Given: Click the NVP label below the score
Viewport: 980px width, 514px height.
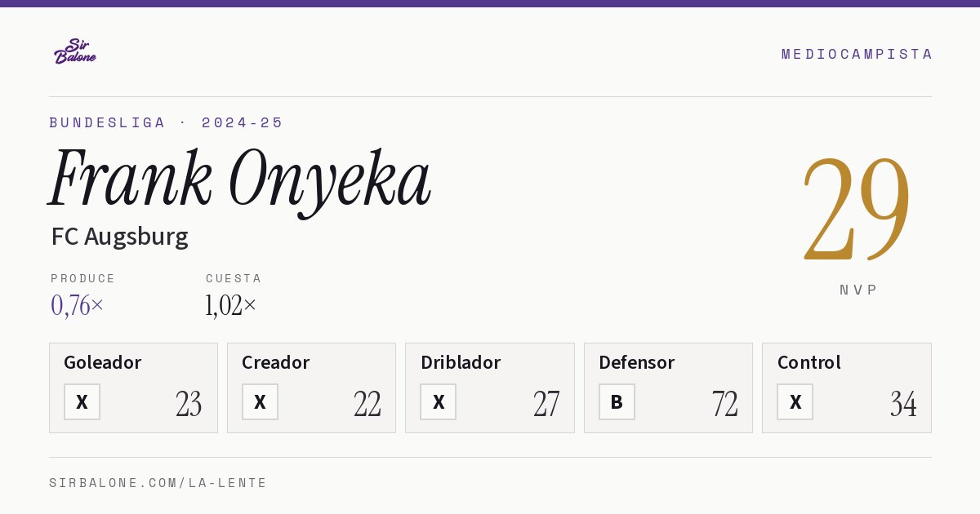Looking at the screenshot, I should coord(858,290).
